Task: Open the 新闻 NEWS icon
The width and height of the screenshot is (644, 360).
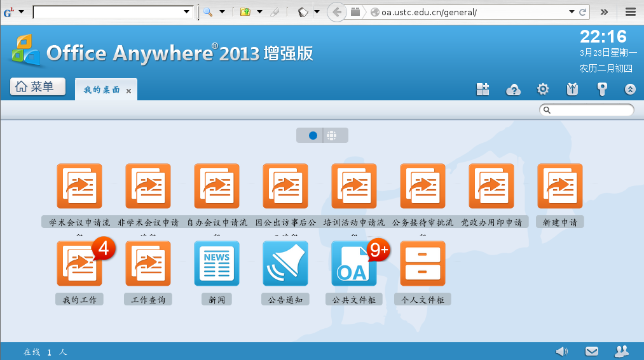Action: point(216,263)
